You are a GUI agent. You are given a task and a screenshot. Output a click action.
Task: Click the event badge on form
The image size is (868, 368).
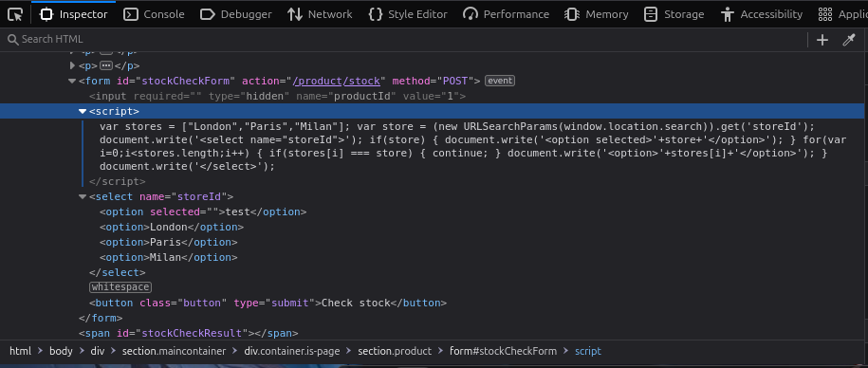coord(500,81)
